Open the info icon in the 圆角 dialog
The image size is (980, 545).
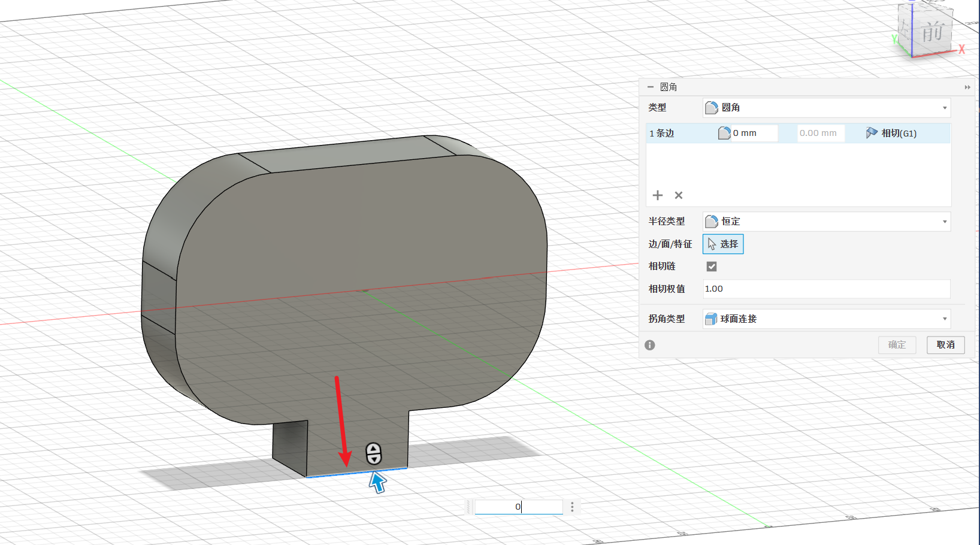tap(650, 345)
